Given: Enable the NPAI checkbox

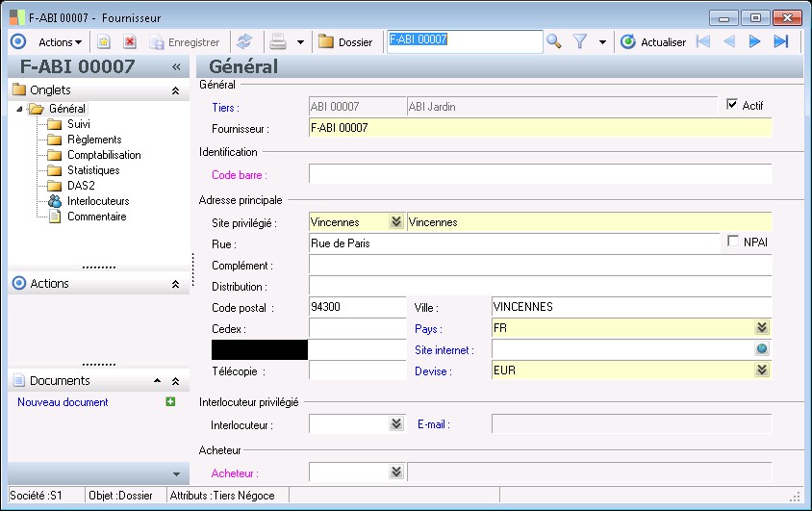Looking at the screenshot, I should 734,241.
